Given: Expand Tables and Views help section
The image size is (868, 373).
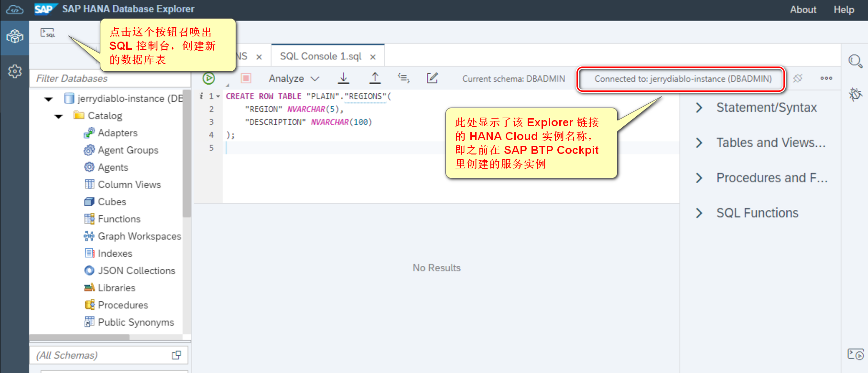Looking at the screenshot, I should coord(699,143).
